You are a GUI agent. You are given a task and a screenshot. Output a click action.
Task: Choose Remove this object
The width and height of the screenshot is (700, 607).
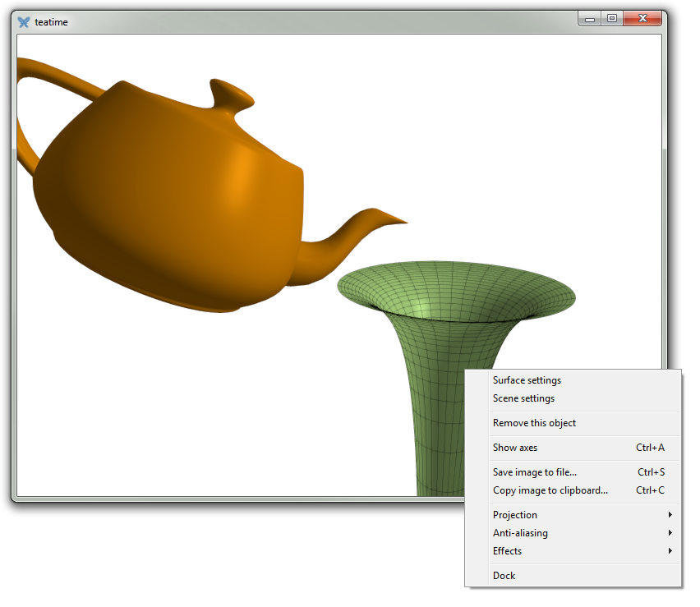coord(534,423)
